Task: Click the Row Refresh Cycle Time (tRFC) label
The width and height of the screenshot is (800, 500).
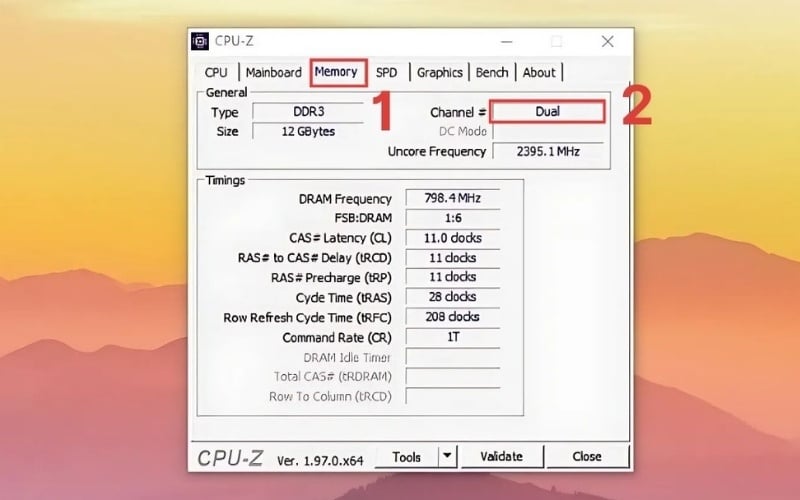Action: (x=307, y=318)
